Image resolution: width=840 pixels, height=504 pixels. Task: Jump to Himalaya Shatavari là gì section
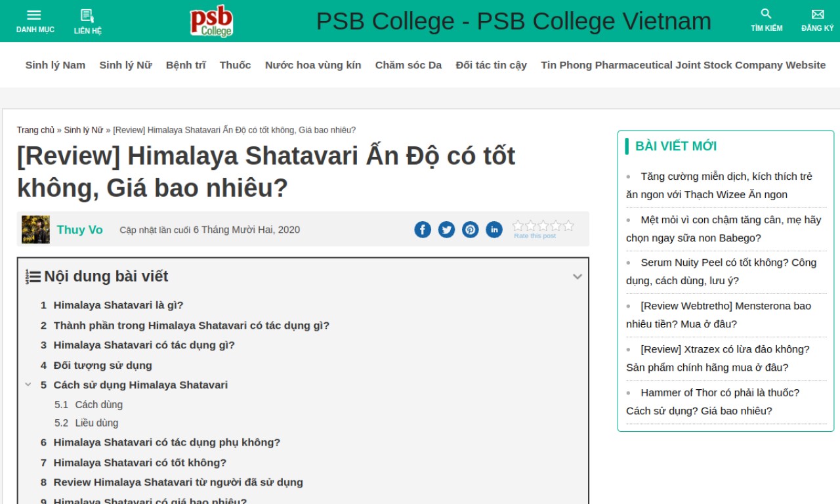coord(118,305)
